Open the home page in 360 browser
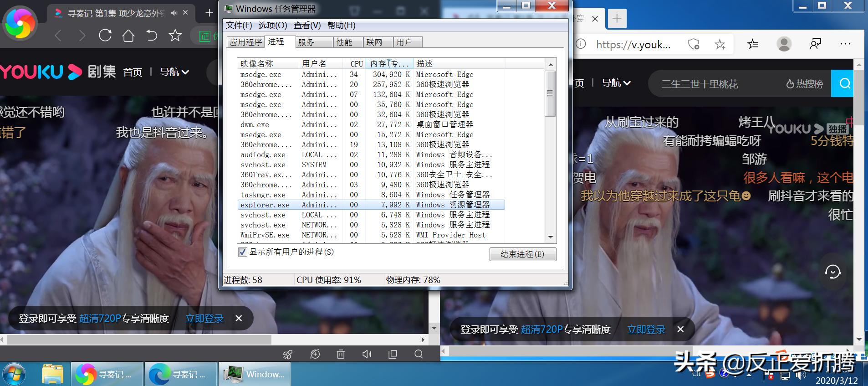Image resolution: width=868 pixels, height=386 pixels. [x=128, y=35]
